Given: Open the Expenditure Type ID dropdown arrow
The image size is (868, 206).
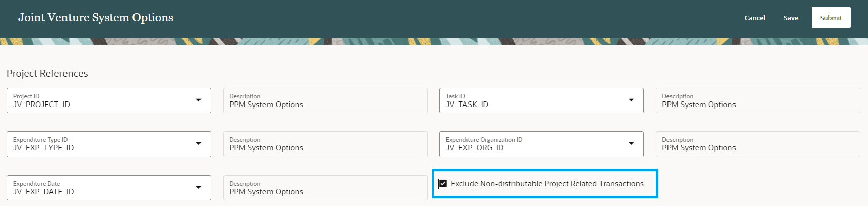Looking at the screenshot, I should pyautogui.click(x=198, y=144).
